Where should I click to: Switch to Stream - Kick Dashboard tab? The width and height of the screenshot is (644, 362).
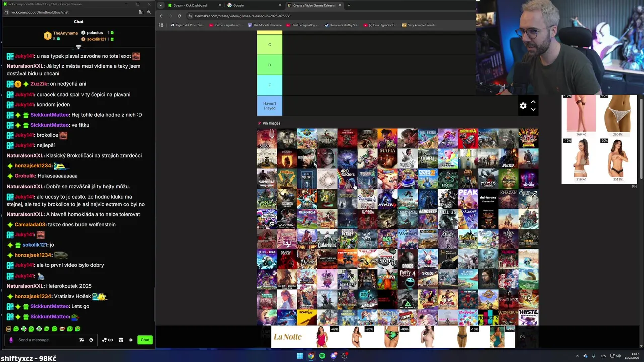194,5
